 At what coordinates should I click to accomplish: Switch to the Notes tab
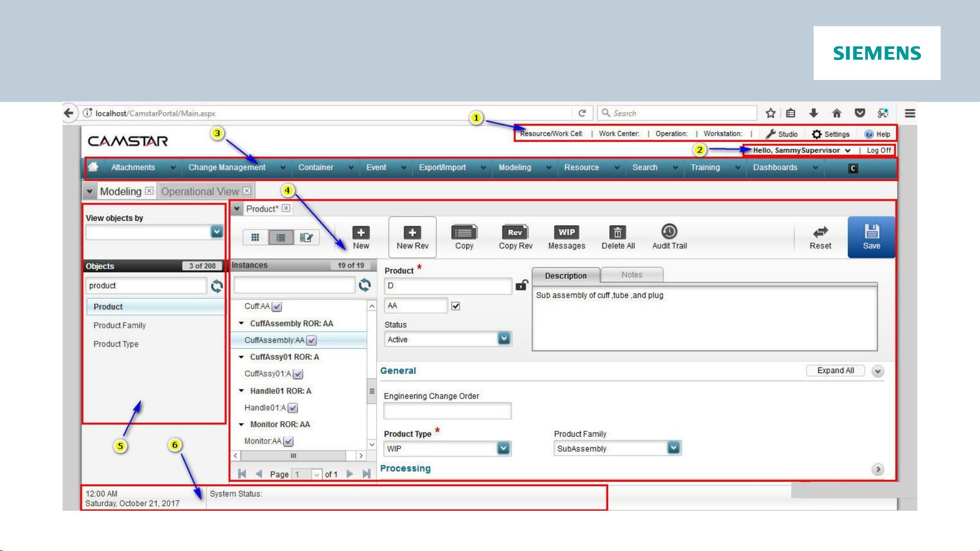point(632,275)
